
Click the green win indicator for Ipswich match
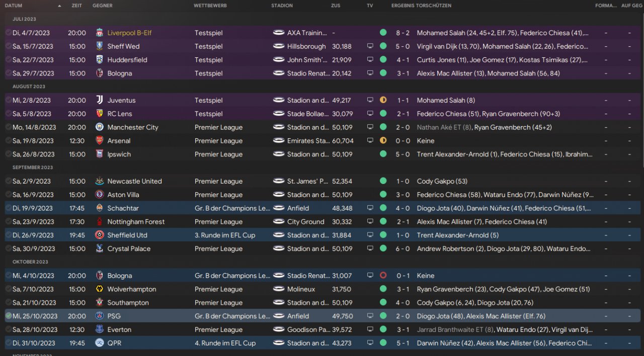point(383,154)
